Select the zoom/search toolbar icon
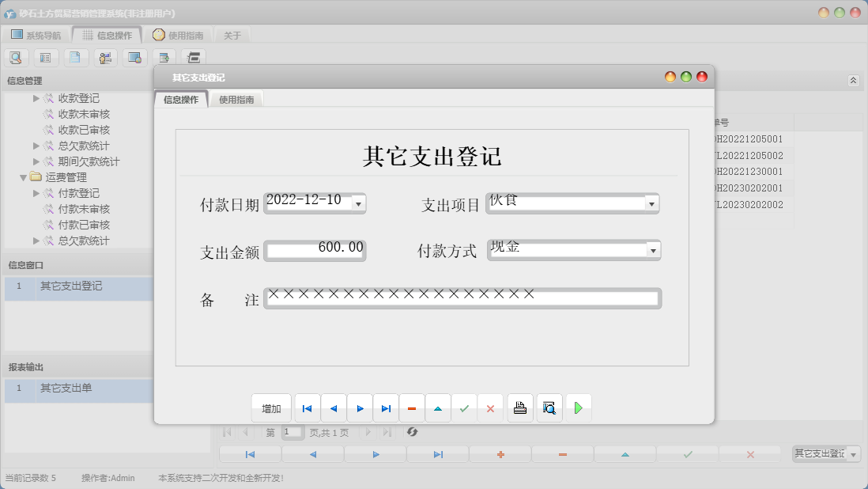868x489 pixels. 16,57
